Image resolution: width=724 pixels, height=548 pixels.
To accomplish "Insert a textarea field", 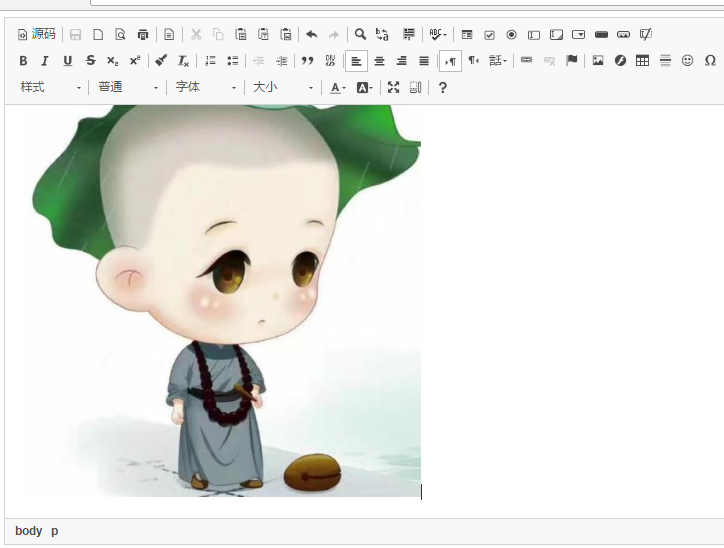I will pyautogui.click(x=556, y=35).
